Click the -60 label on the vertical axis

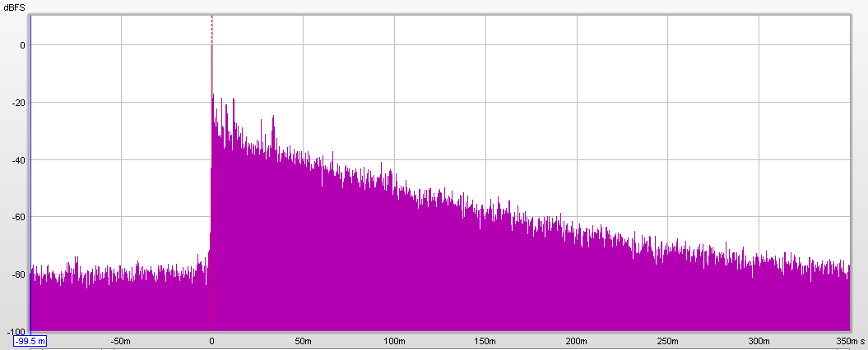click(x=19, y=217)
